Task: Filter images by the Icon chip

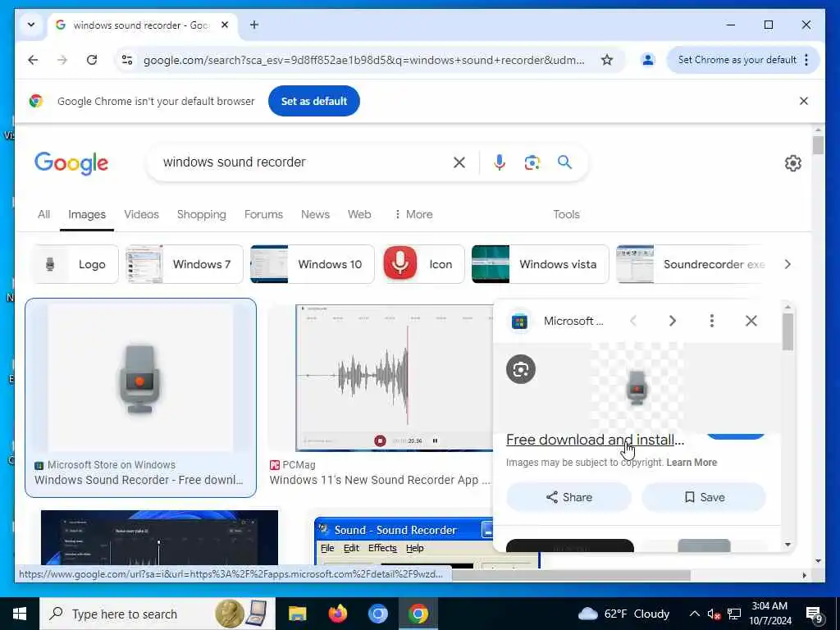Action: (x=423, y=264)
